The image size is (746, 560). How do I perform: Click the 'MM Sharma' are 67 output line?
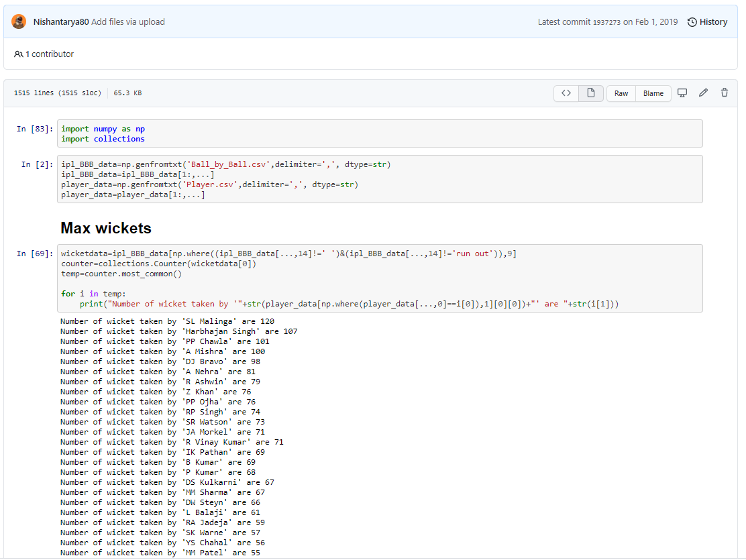click(163, 492)
